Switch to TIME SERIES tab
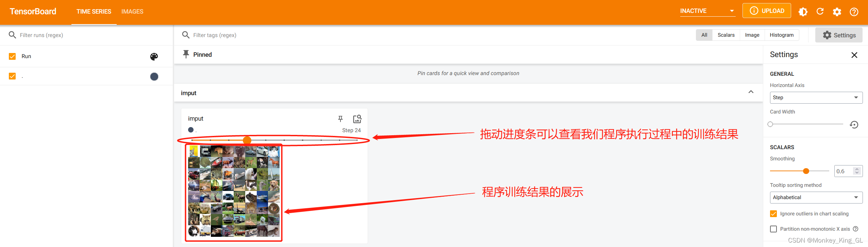The height and width of the screenshot is (247, 868). click(x=94, y=12)
